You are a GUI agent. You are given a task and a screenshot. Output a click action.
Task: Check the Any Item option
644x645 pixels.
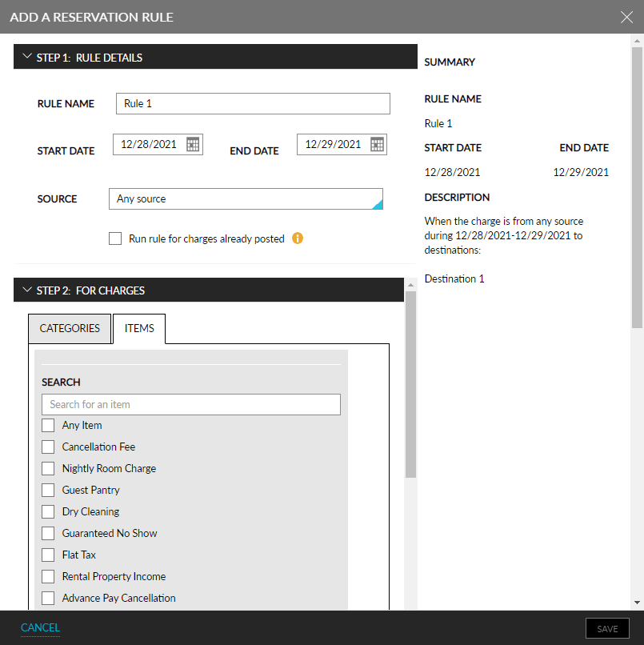point(47,425)
